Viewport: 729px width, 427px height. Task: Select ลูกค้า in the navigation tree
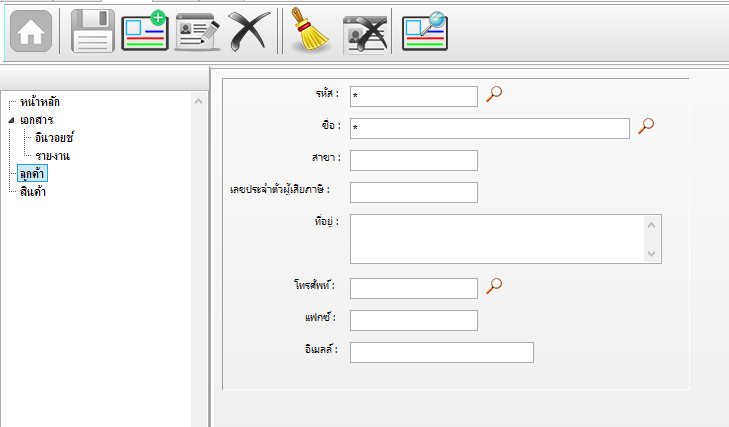[x=32, y=173]
